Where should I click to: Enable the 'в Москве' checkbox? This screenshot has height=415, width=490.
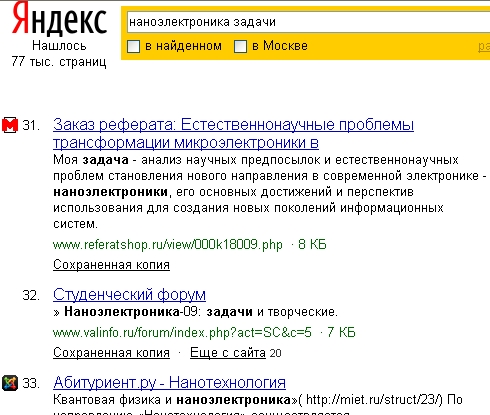pyautogui.click(x=240, y=46)
